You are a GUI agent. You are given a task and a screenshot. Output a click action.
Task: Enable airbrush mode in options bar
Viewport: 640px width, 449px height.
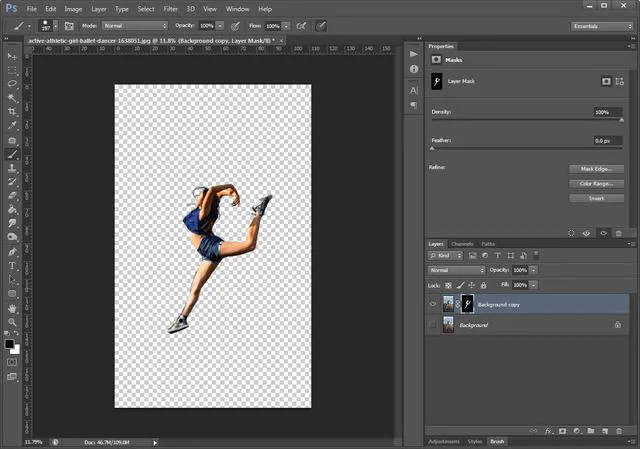301,26
